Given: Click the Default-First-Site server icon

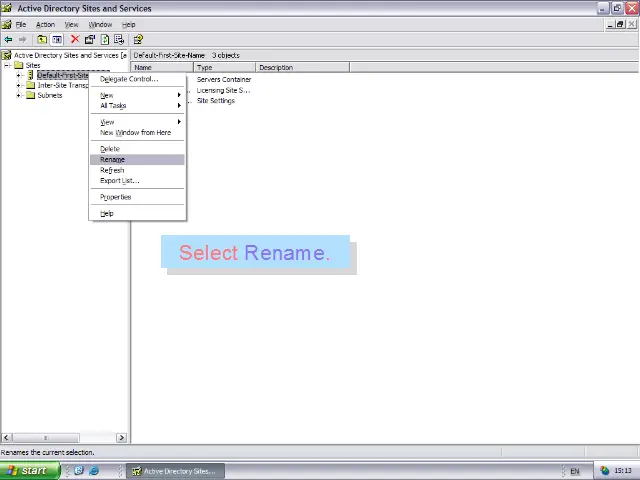Looking at the screenshot, I should coord(30,75).
